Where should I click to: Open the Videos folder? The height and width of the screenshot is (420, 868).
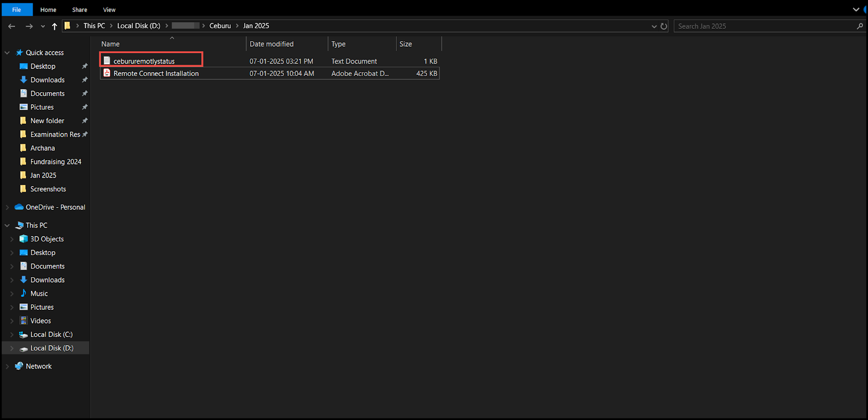coord(41,321)
